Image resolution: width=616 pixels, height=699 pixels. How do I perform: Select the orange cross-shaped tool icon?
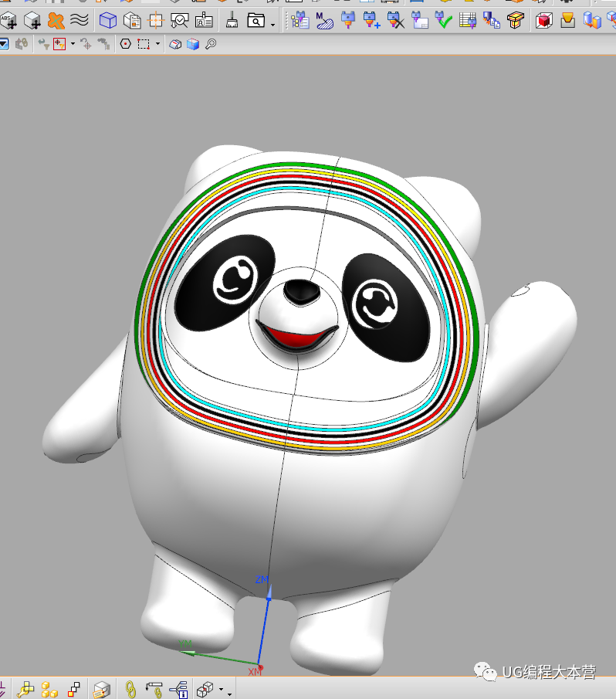pyautogui.click(x=56, y=21)
